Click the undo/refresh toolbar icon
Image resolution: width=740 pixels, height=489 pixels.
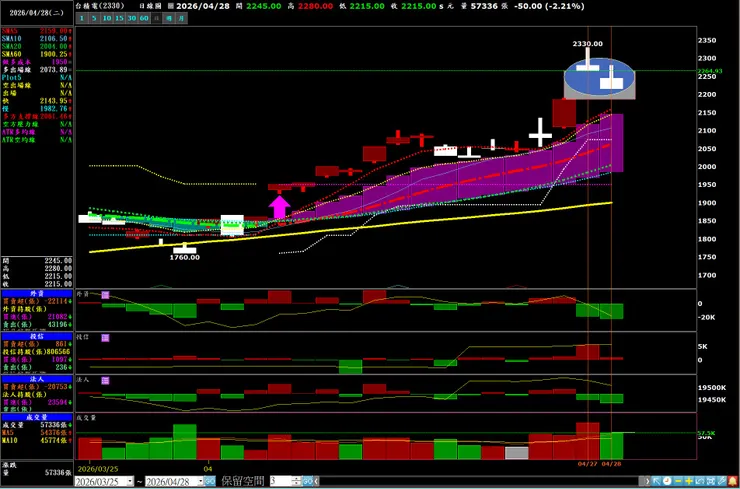pos(699,481)
